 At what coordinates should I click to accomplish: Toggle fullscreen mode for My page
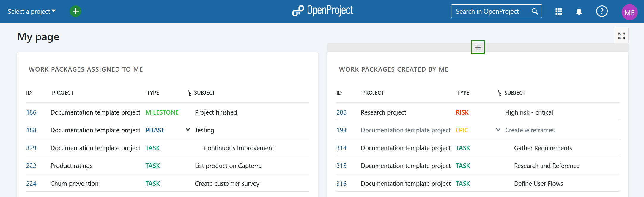coord(621,36)
